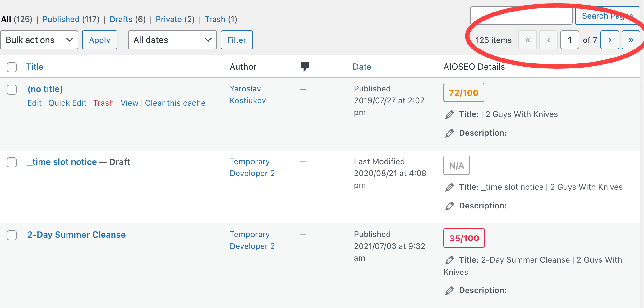Sort pages by Date column header
Image resolution: width=644 pixels, height=308 pixels.
362,67
